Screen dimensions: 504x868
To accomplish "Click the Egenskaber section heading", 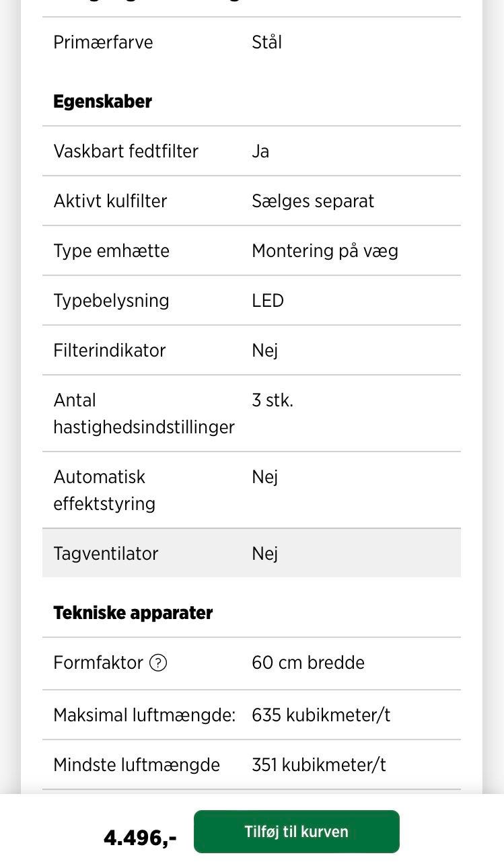I will click(102, 102).
